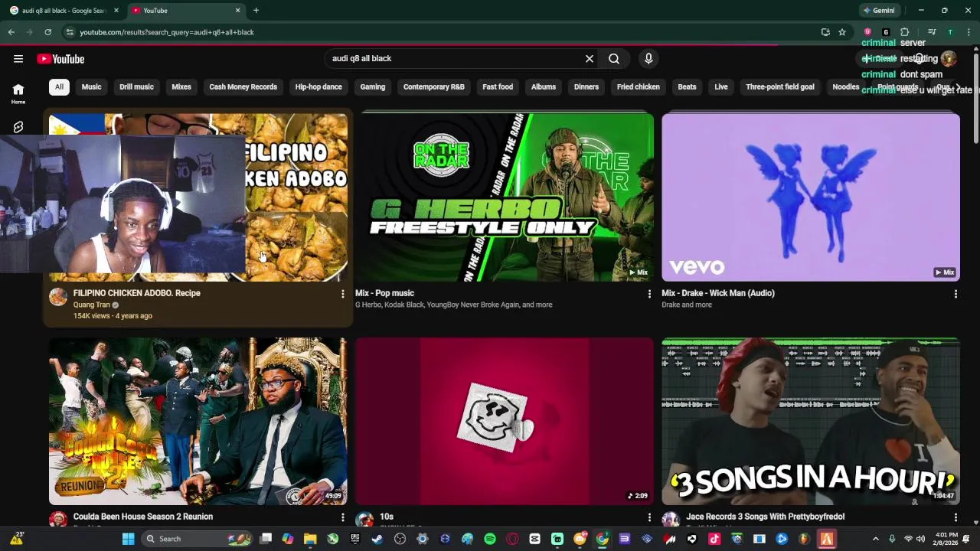Open the YouTube guide hamburger menu
Image resolution: width=980 pixels, height=551 pixels.
(x=18, y=59)
